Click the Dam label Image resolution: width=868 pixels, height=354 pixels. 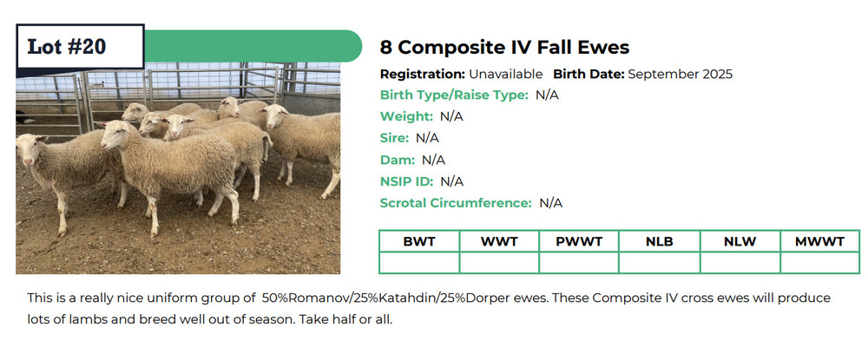click(x=398, y=160)
